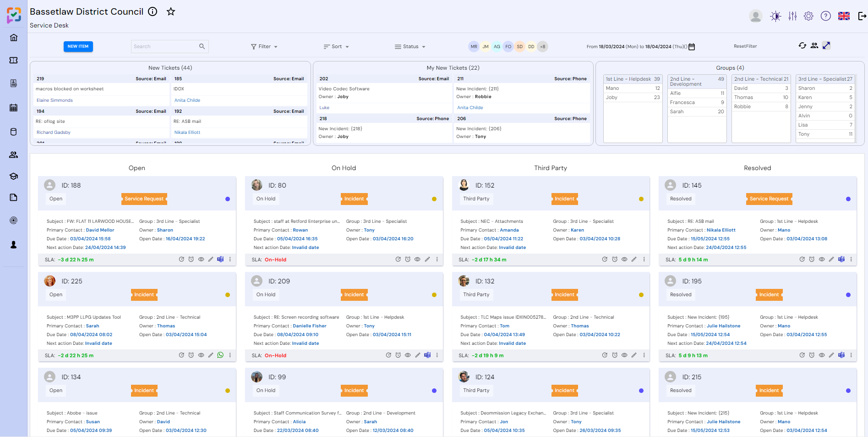The width and height of the screenshot is (868, 437).
Task: Toggle eye icon on ticket 80
Action: pyautogui.click(x=417, y=260)
